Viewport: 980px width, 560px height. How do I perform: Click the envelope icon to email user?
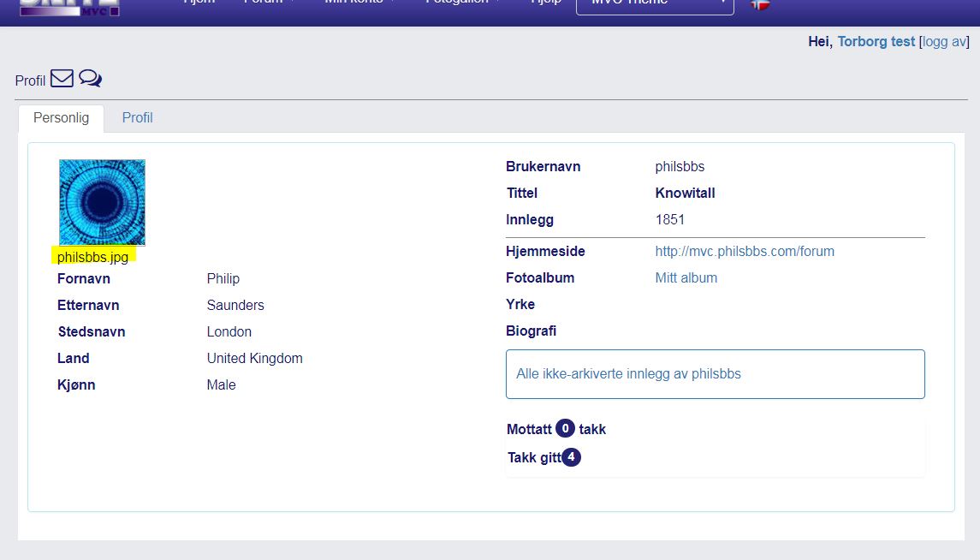click(x=62, y=79)
